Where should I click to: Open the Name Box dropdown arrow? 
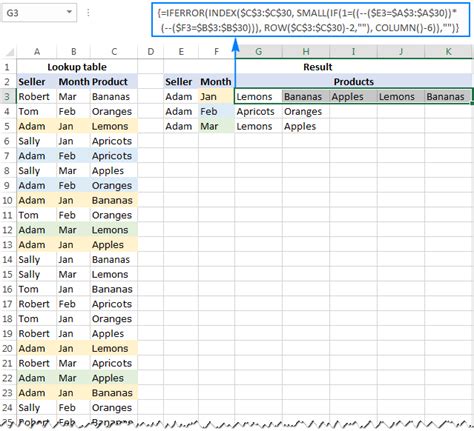tap(69, 12)
